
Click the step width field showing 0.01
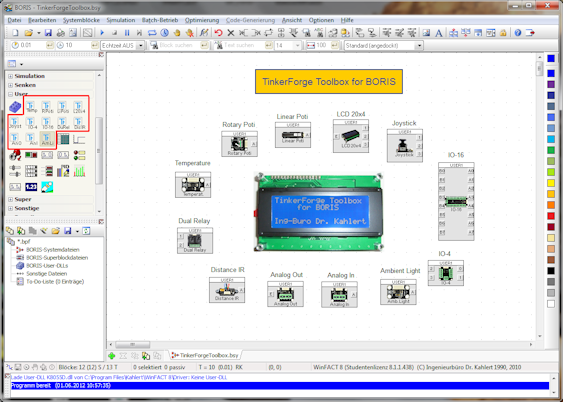point(32,46)
